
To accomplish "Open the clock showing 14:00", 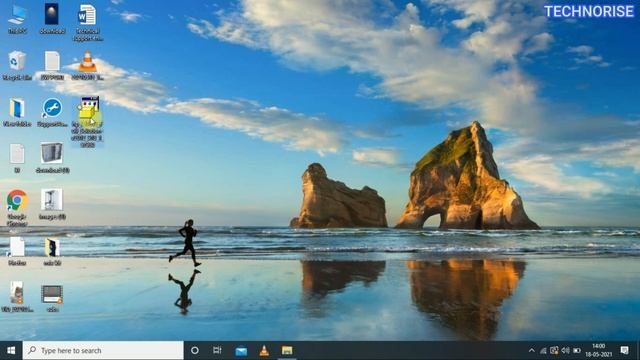I will (x=599, y=351).
